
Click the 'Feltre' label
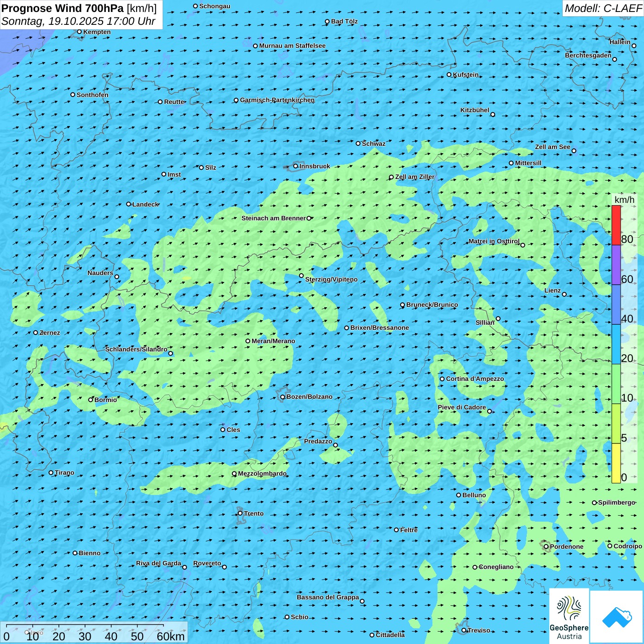409,530
